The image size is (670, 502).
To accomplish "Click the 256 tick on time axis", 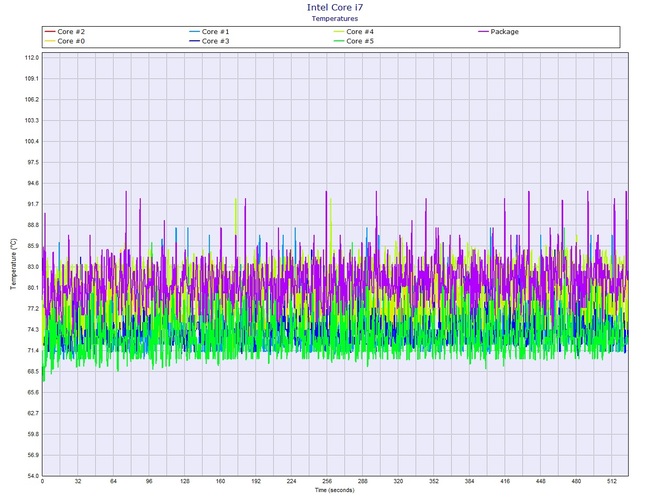I will coord(327,481).
